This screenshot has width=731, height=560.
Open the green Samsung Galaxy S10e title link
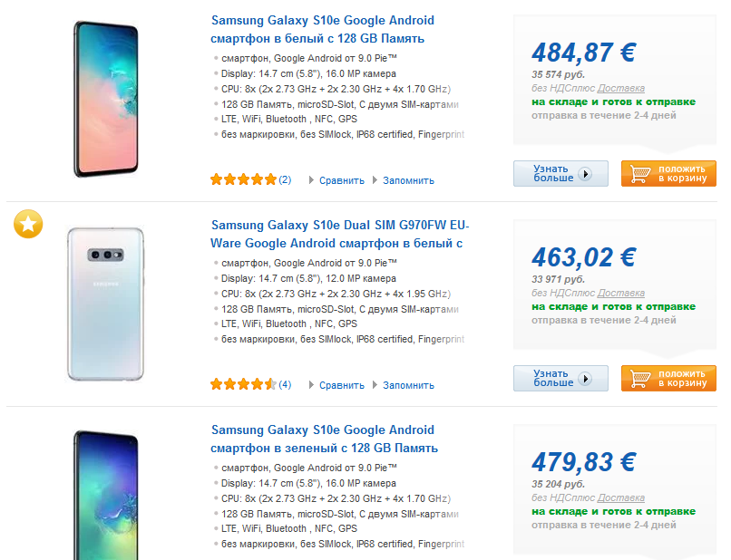324,439
